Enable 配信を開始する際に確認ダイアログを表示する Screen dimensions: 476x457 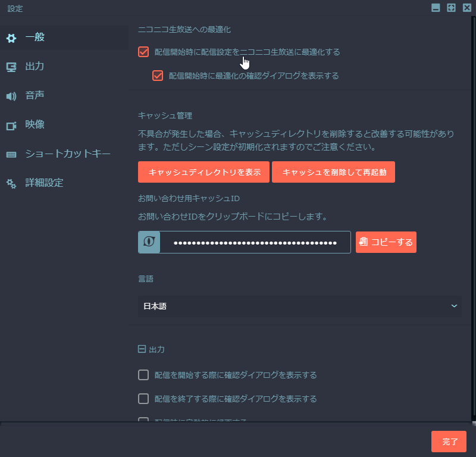tap(143, 375)
